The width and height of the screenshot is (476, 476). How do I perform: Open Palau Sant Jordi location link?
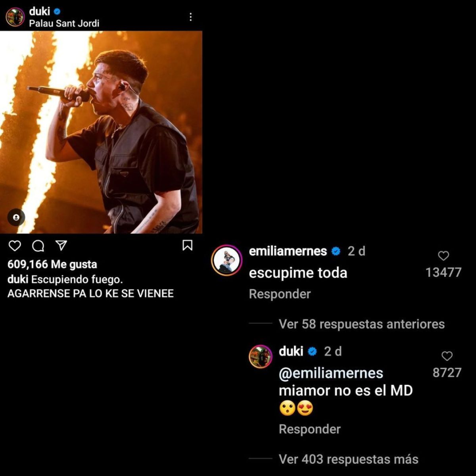click(64, 23)
